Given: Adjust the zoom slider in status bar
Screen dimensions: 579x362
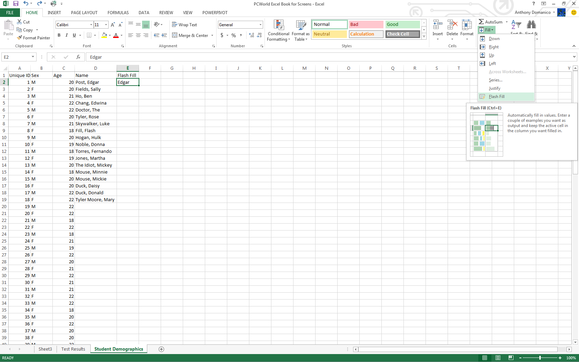Looking at the screenshot, I should (540, 358).
